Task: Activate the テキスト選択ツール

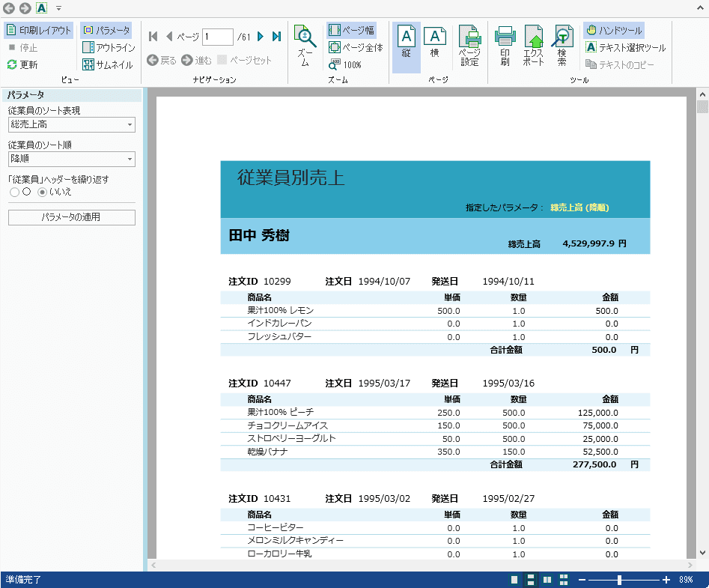Action: click(x=626, y=47)
